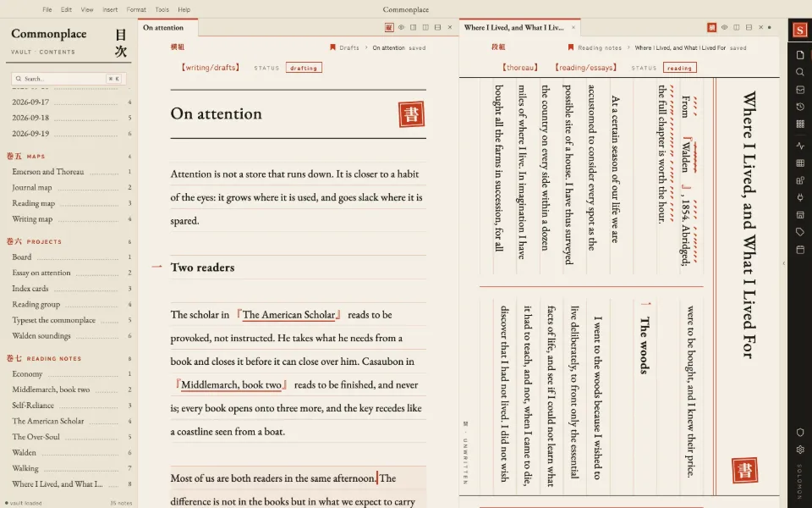The image size is (812, 508).
Task: Follow the Middlemarch, book two wiki link
Action: click(231, 384)
